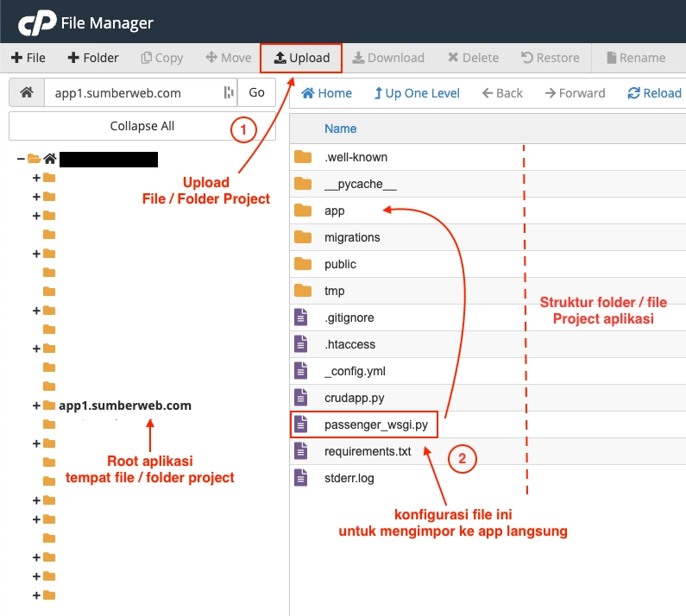Click the Go button
Viewport: 686px width, 616px height.
pyautogui.click(x=257, y=92)
